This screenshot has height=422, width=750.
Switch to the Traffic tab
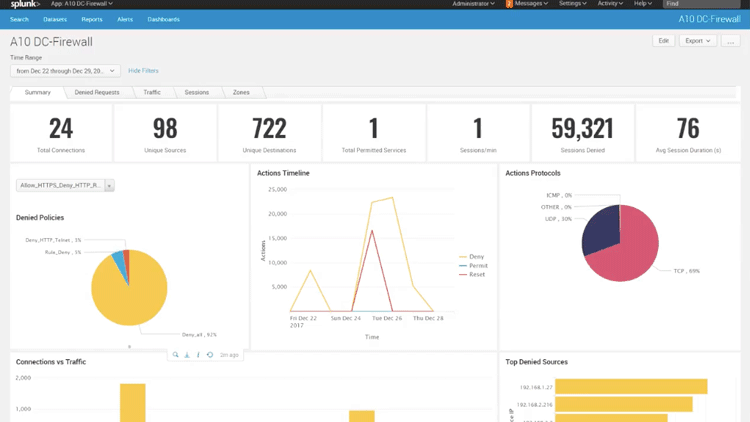click(x=152, y=92)
